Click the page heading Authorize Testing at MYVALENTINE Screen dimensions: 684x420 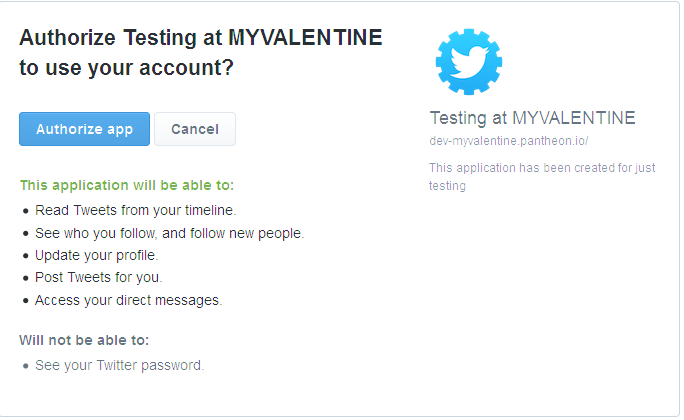[201, 38]
